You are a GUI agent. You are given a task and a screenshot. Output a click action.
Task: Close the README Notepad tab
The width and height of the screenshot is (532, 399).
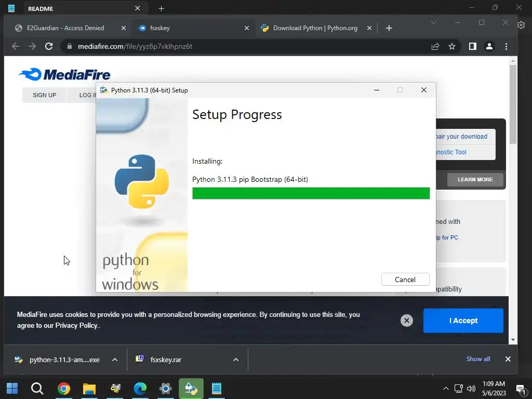tap(137, 8)
